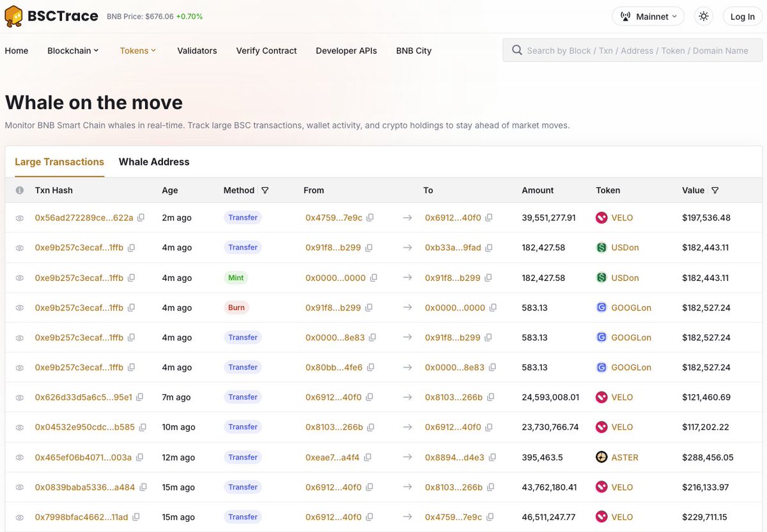Viewport: 767px width, 532px height.
Task: Click the Mint method badge
Action: (x=236, y=278)
